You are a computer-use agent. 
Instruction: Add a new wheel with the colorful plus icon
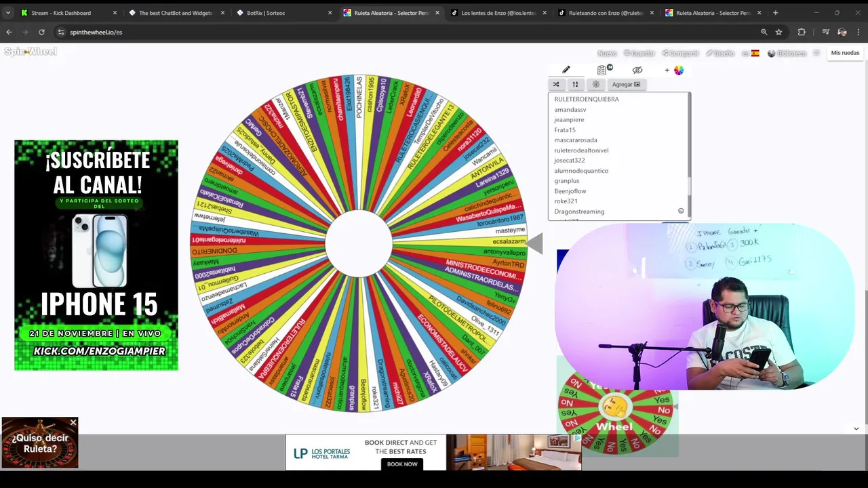coord(675,70)
